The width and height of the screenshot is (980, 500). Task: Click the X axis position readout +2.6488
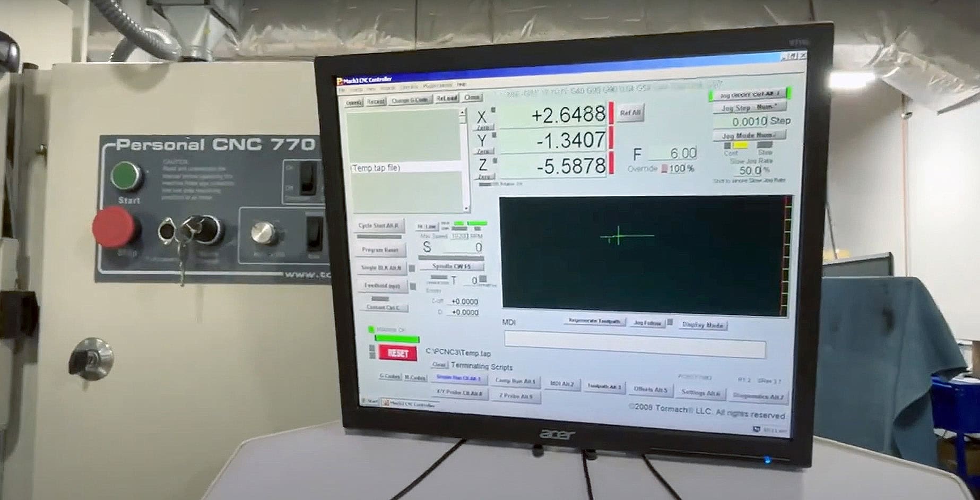[x=553, y=115]
